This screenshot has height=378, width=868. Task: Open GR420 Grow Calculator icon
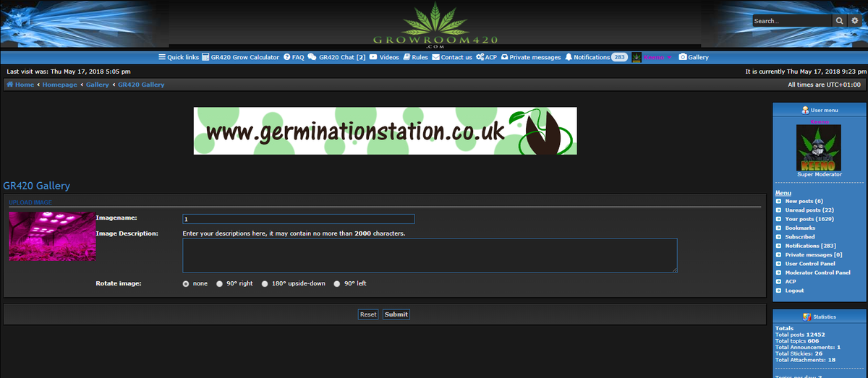[x=205, y=57]
